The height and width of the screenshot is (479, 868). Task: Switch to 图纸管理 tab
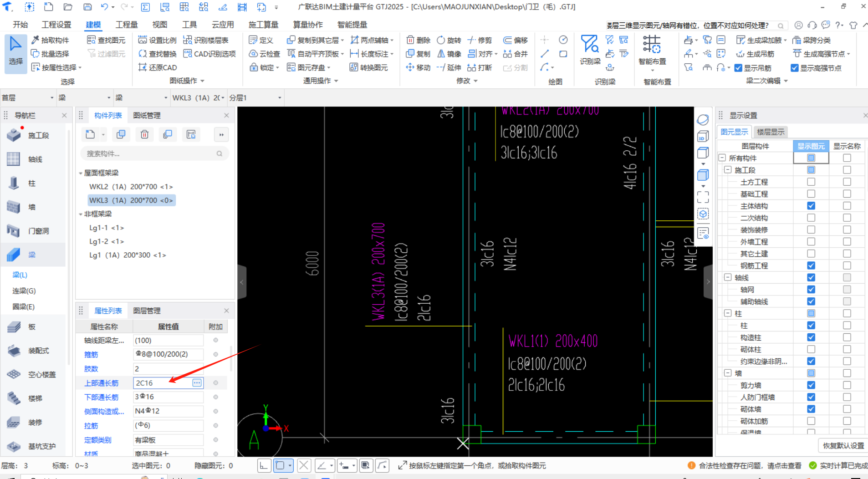coord(147,115)
